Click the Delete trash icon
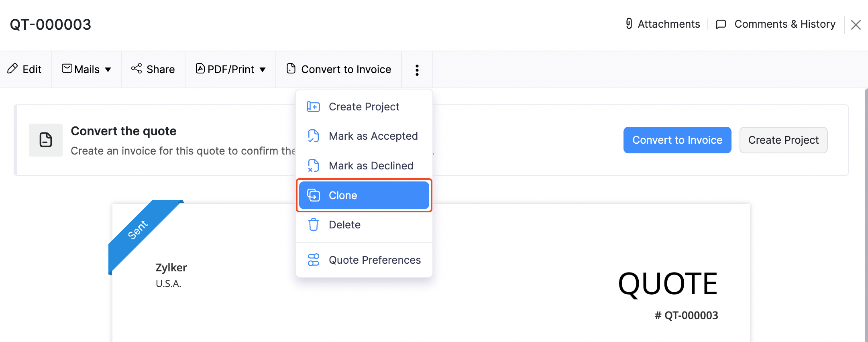Screen dimensions: 868x342 (x=313, y=225)
